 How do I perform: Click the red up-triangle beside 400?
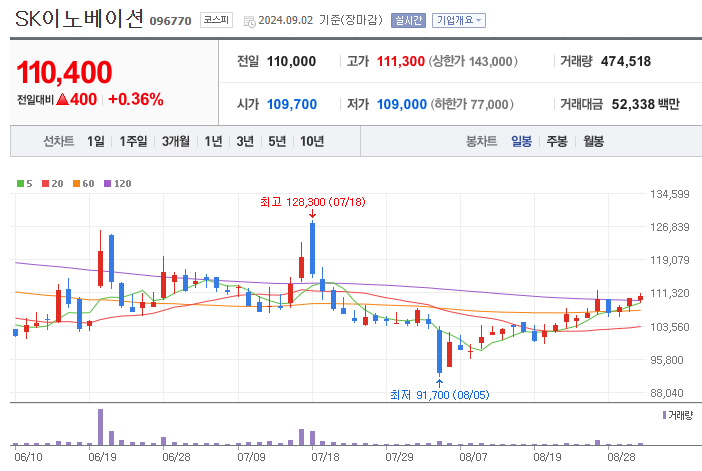[x=62, y=99]
